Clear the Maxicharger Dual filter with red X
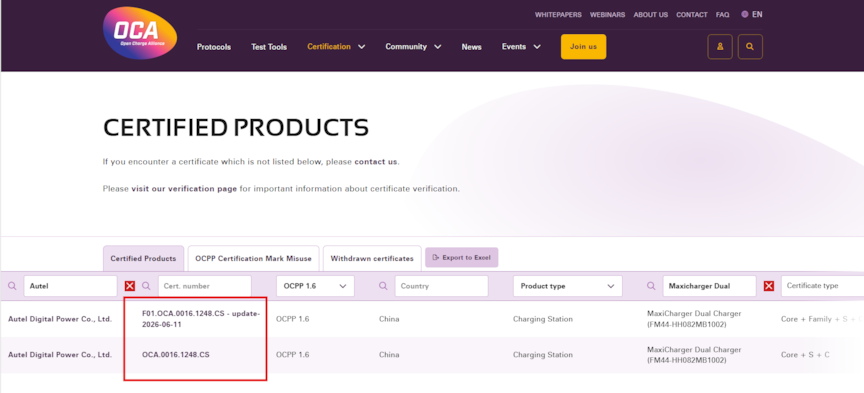 769,286
